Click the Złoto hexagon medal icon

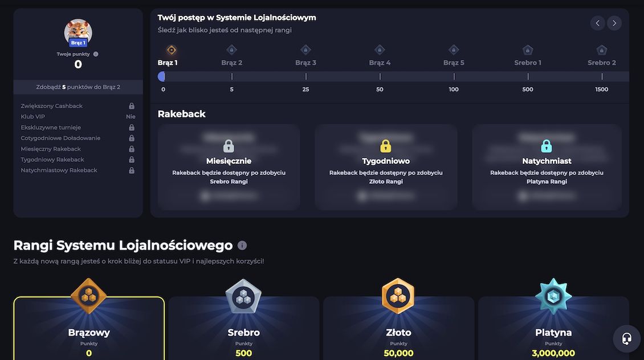tap(398, 296)
